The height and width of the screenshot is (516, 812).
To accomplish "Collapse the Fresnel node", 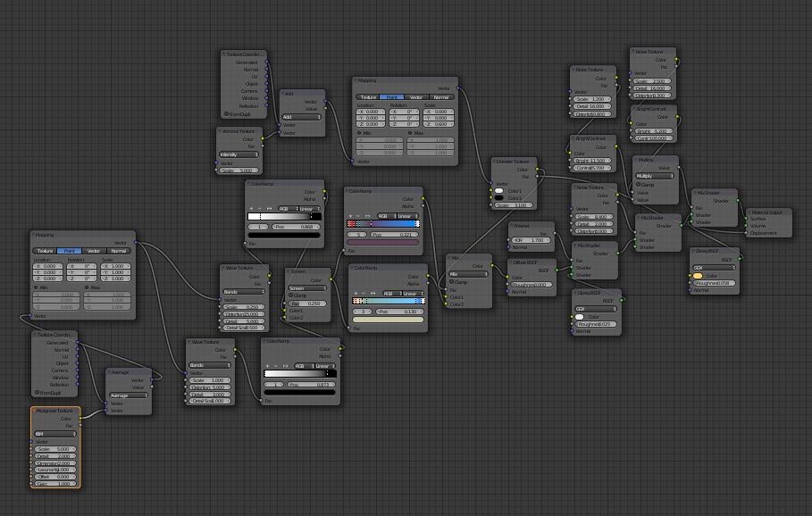I will click(x=512, y=226).
